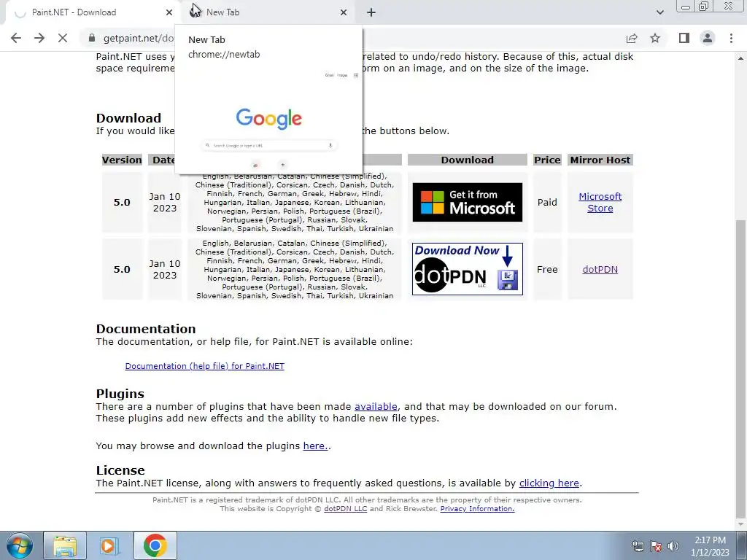Viewport: 747px width, 560px height.
Task: Open the Action Center flag tray icon
Action: point(656,545)
